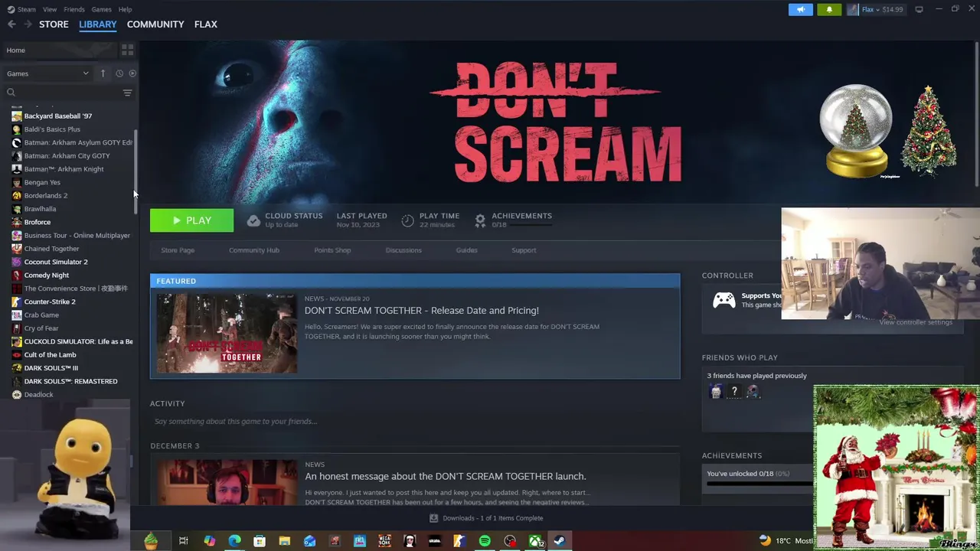
Task: Click the green PLAY button
Action: pyautogui.click(x=192, y=220)
